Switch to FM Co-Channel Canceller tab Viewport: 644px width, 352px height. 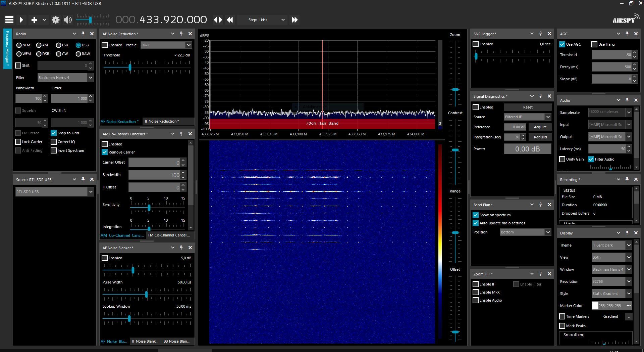point(169,235)
